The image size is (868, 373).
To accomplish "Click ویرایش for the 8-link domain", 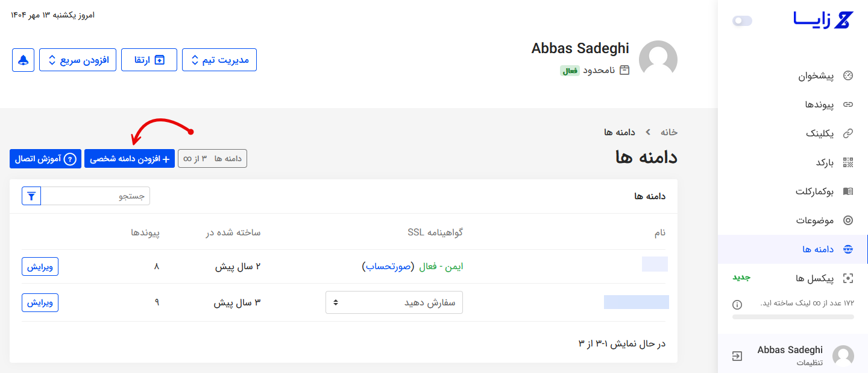I will pos(40,266).
